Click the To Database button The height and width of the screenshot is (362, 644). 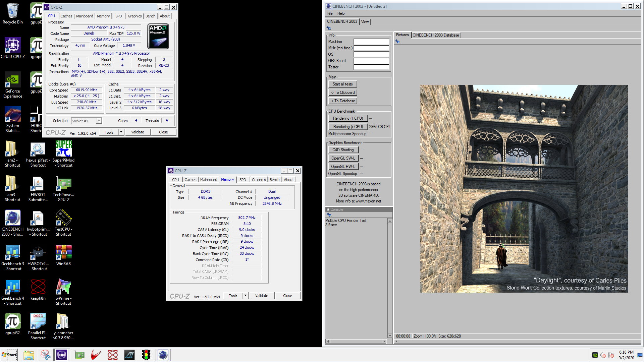click(342, 101)
